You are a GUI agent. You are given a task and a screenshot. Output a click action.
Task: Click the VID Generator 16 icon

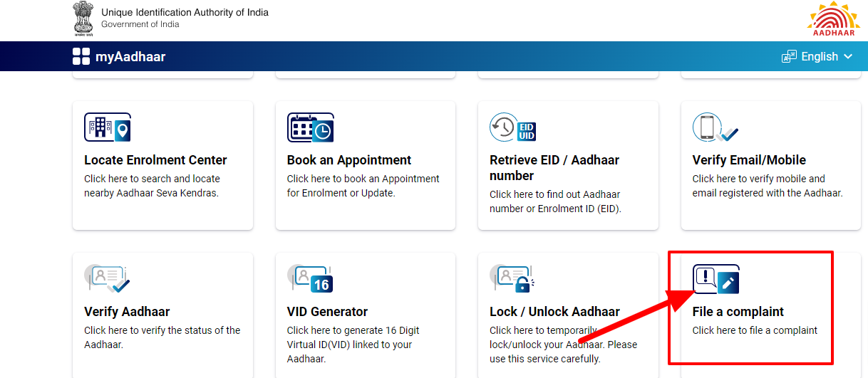pos(310,279)
